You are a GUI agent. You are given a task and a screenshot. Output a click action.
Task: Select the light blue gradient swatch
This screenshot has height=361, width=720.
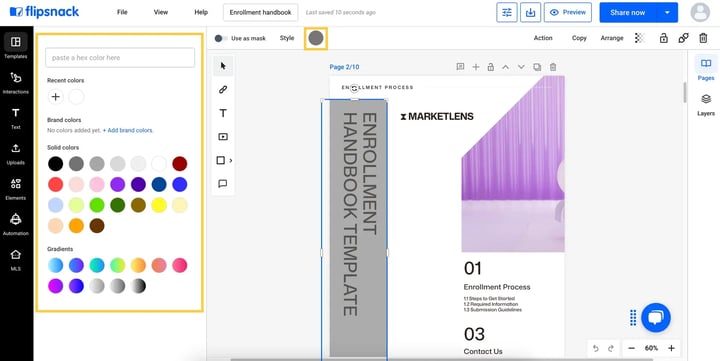click(56, 265)
